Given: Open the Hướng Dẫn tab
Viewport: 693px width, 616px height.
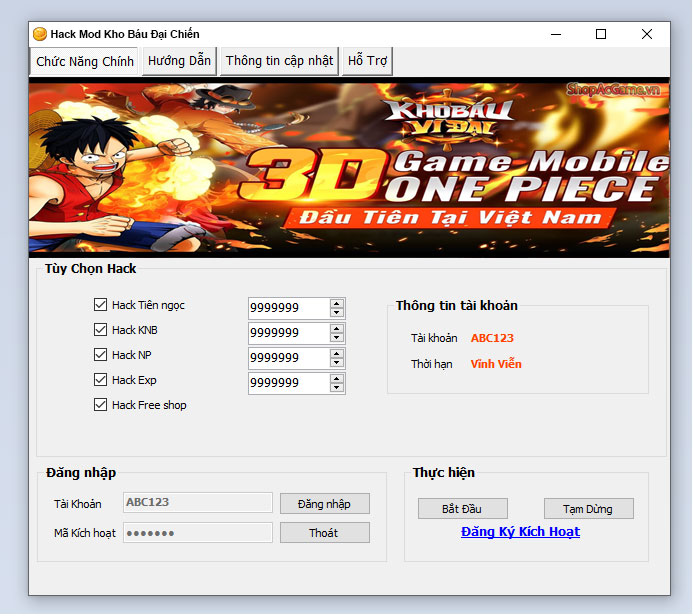Looking at the screenshot, I should point(179,61).
